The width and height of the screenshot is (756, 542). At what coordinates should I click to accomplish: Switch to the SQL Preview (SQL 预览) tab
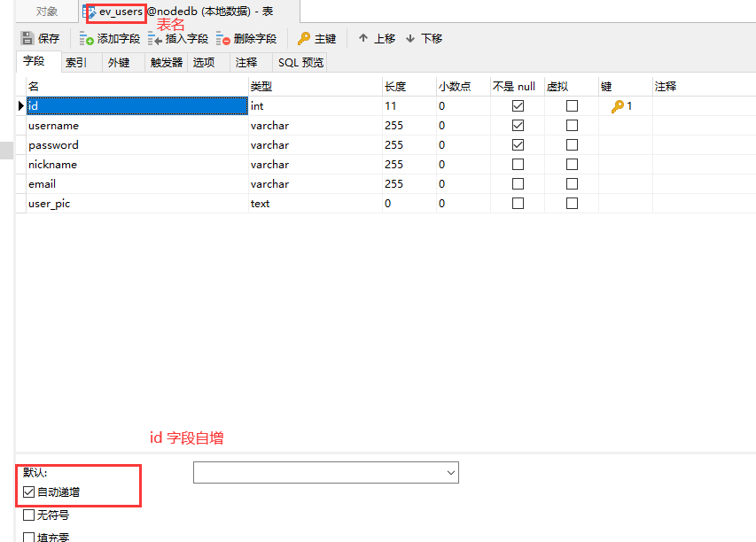point(300,63)
